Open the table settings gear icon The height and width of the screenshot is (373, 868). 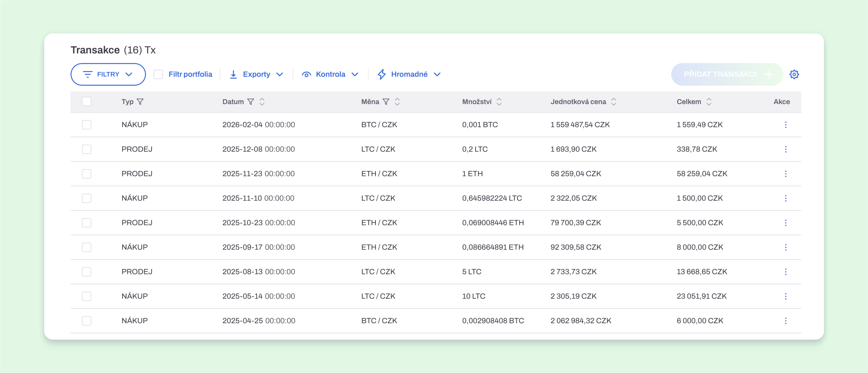tap(794, 74)
